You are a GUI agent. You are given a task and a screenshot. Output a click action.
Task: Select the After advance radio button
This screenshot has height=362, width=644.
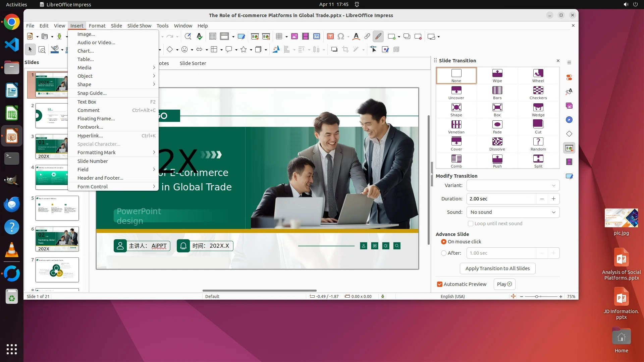(444, 253)
